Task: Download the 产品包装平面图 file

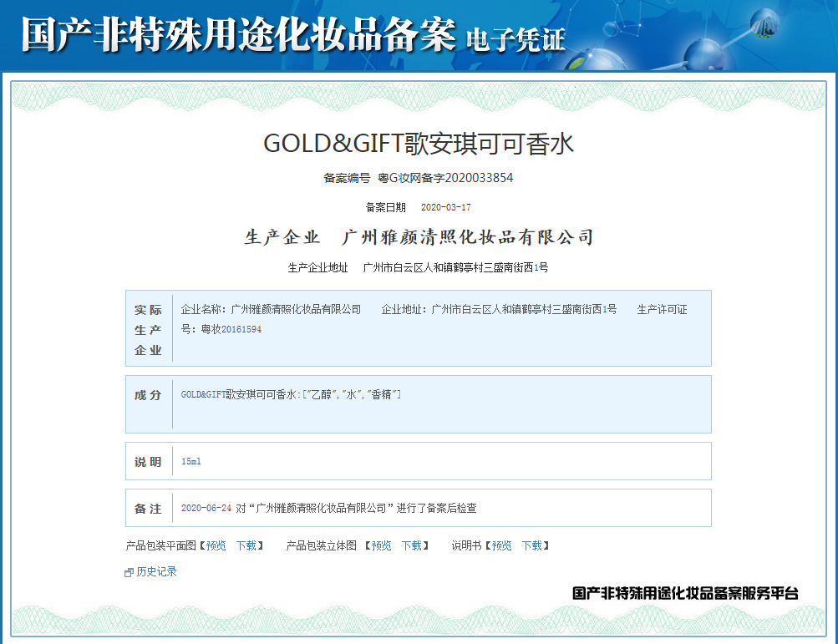Action: (246, 545)
